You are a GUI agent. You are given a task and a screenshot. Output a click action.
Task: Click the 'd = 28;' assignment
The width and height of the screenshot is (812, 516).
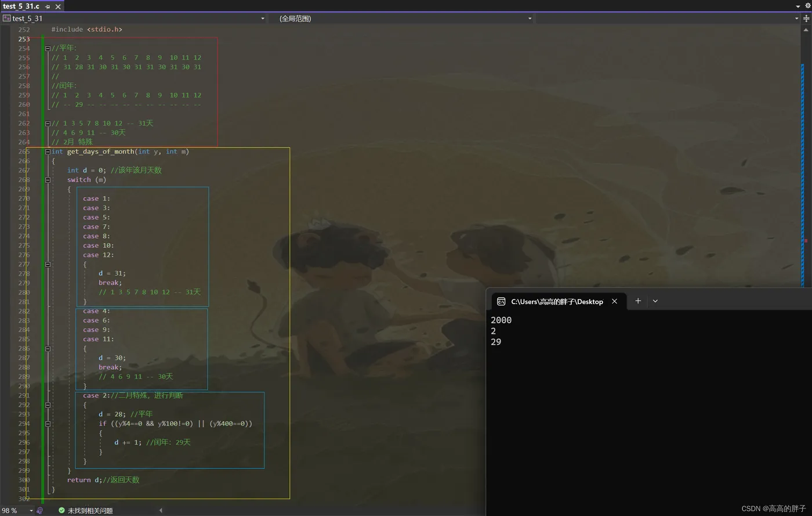click(112, 414)
